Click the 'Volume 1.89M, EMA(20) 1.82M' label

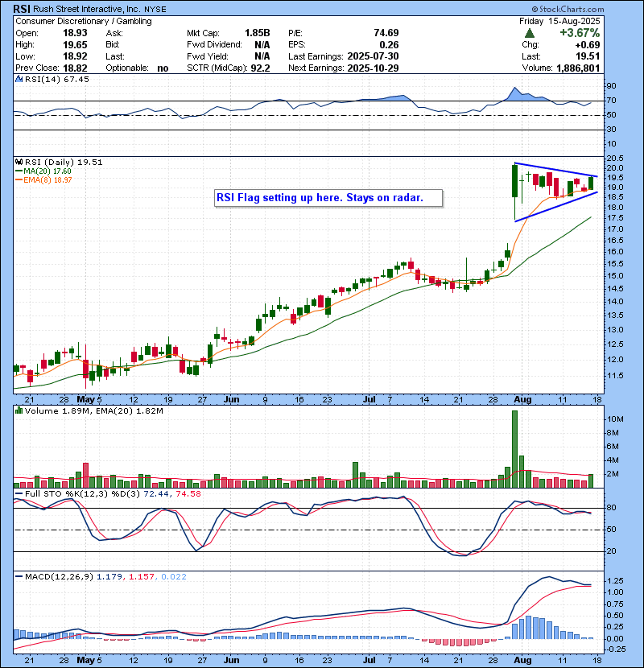point(93,411)
